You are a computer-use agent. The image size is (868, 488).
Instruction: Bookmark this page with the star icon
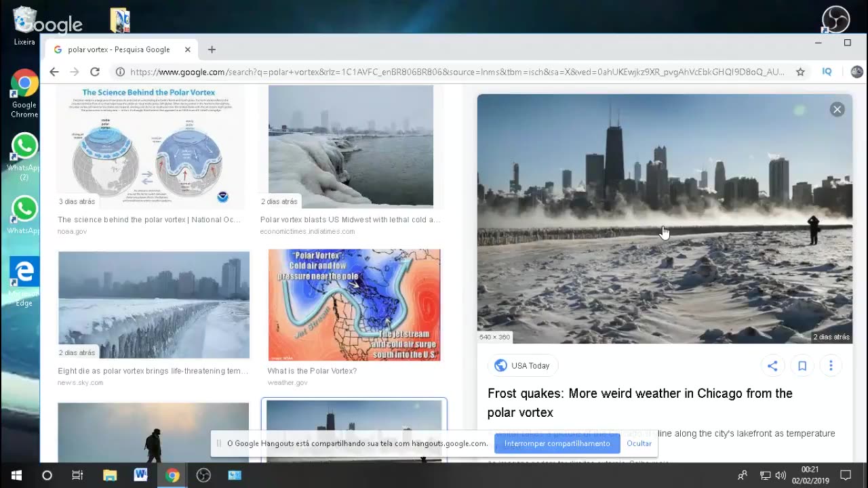[800, 72]
